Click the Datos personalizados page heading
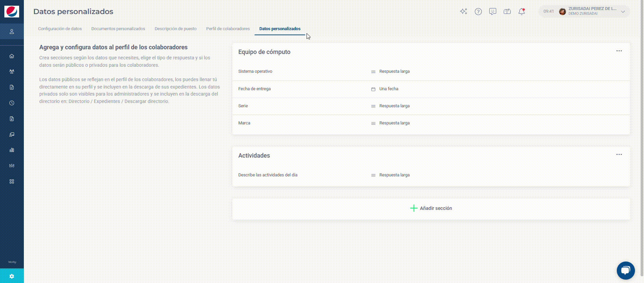Image resolution: width=644 pixels, height=283 pixels. coord(73,12)
